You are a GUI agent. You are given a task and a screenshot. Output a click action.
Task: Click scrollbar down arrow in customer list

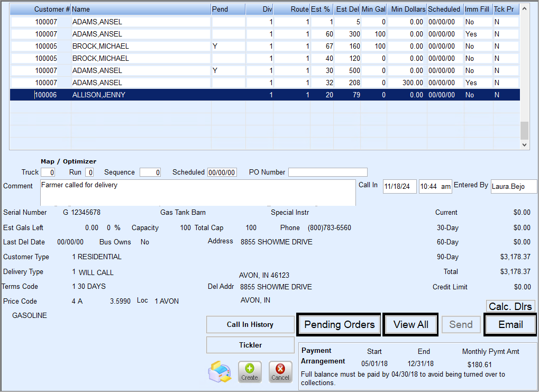tap(524, 145)
